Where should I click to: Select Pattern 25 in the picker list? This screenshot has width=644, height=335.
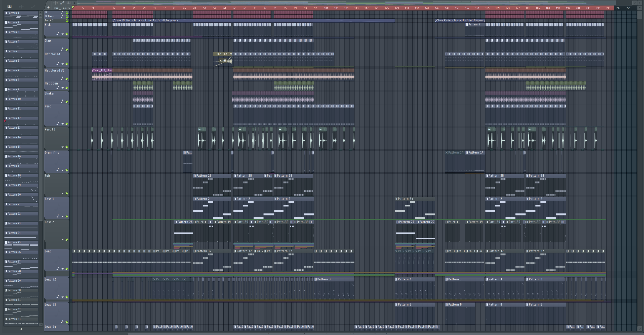pos(21,245)
